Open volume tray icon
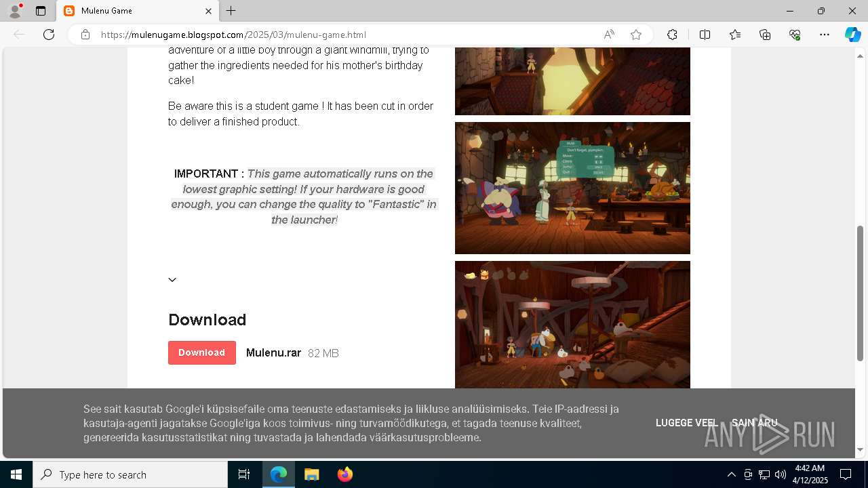Viewport: 868px width, 488px height. click(780, 474)
